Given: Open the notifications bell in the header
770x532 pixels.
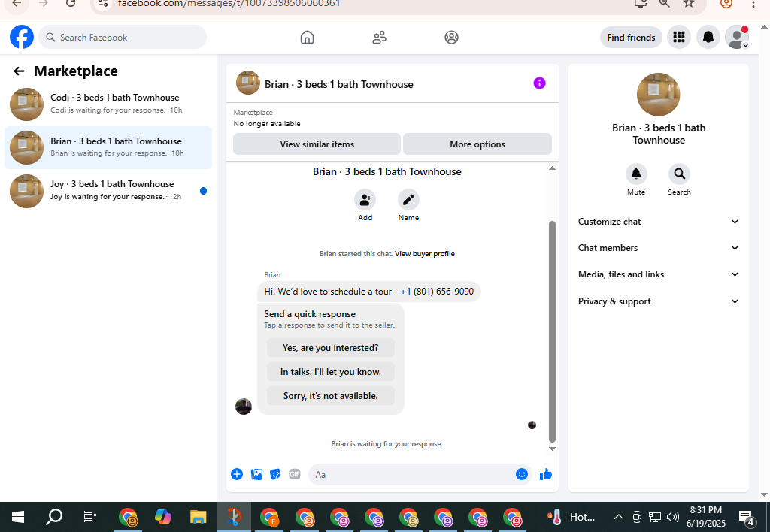Looking at the screenshot, I should 708,38.
